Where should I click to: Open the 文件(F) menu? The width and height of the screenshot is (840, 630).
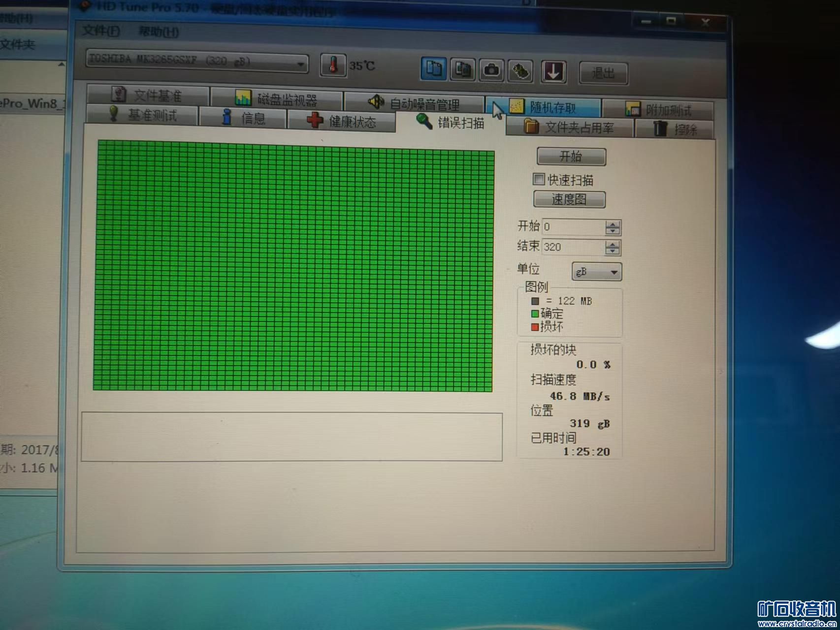click(x=101, y=31)
